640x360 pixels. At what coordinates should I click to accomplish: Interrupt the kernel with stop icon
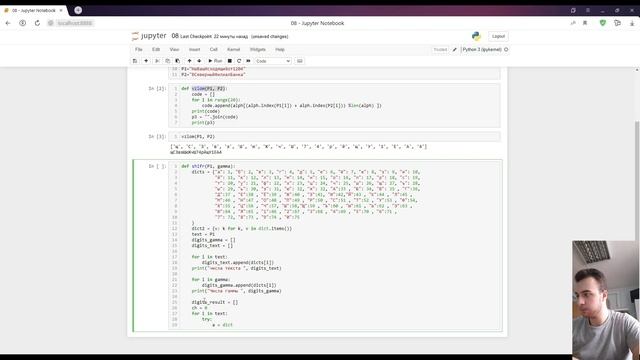pyautogui.click(x=230, y=61)
